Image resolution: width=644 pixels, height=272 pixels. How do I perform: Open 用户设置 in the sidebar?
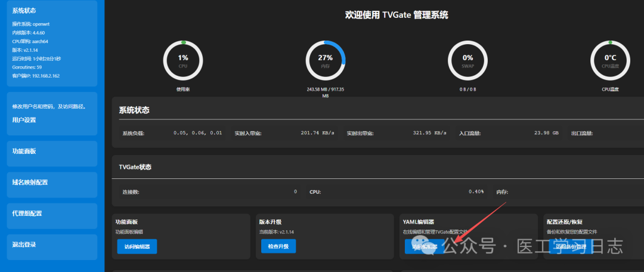tap(24, 120)
